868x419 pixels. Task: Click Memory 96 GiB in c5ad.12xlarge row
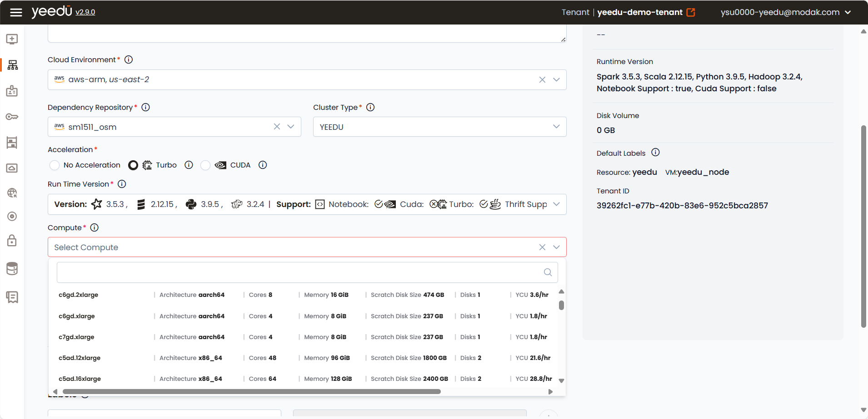click(327, 358)
